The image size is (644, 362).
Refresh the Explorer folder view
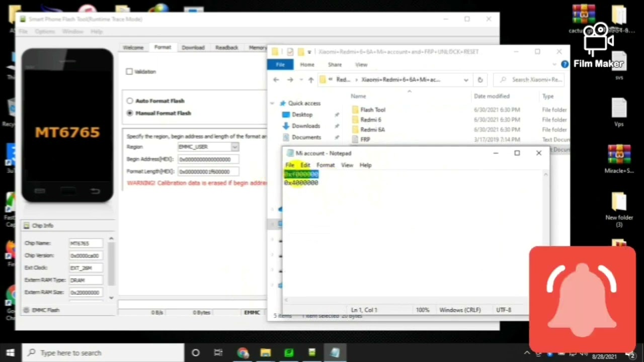(x=480, y=79)
